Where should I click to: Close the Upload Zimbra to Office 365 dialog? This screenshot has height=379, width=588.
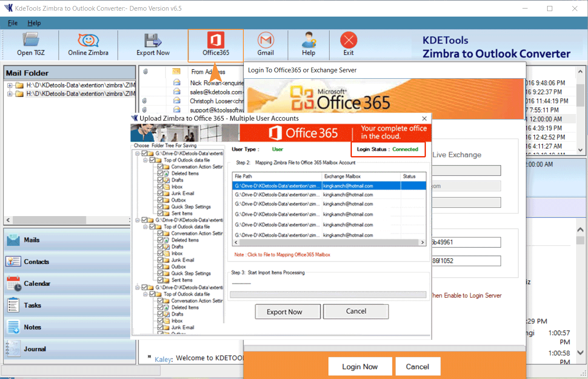[424, 118]
